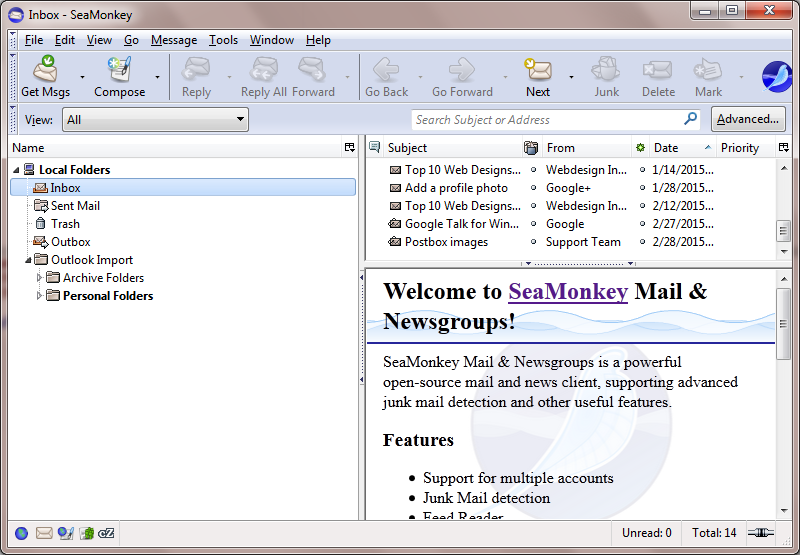Click the Go Forward arrow icon

pyautogui.click(x=462, y=69)
